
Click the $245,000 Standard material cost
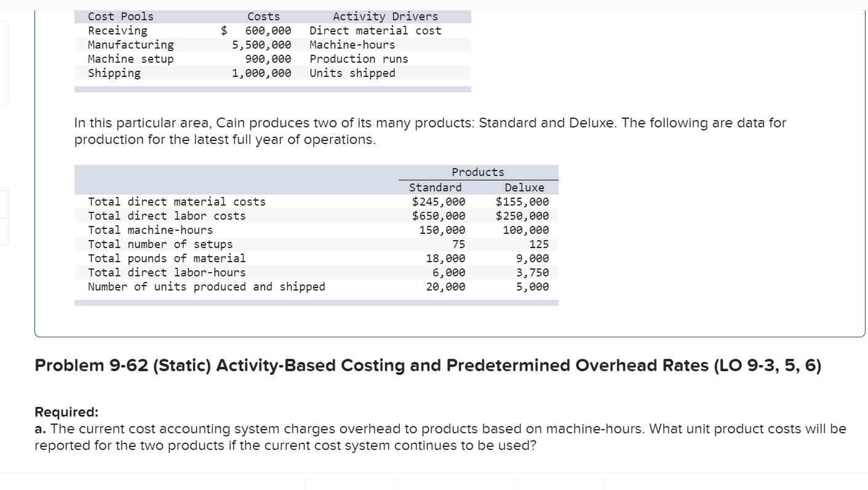point(439,202)
